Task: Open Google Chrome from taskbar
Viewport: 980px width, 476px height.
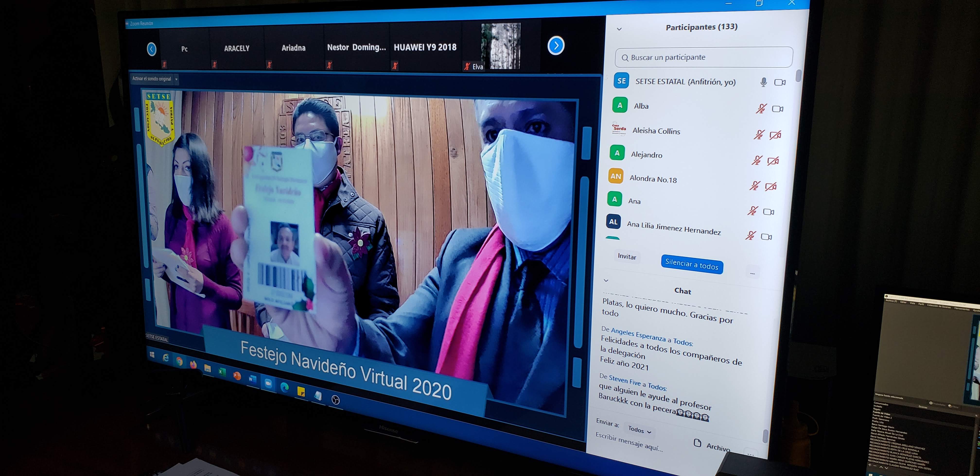Action: tap(179, 361)
